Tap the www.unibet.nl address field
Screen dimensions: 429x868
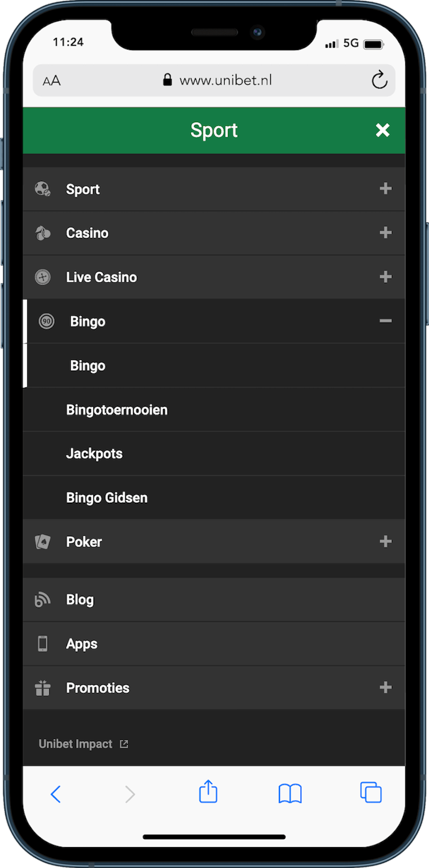coord(225,80)
